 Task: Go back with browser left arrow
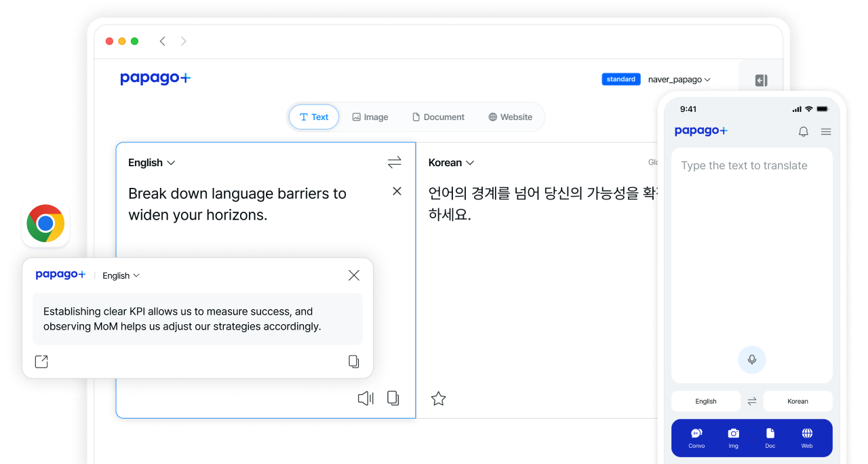tap(163, 41)
